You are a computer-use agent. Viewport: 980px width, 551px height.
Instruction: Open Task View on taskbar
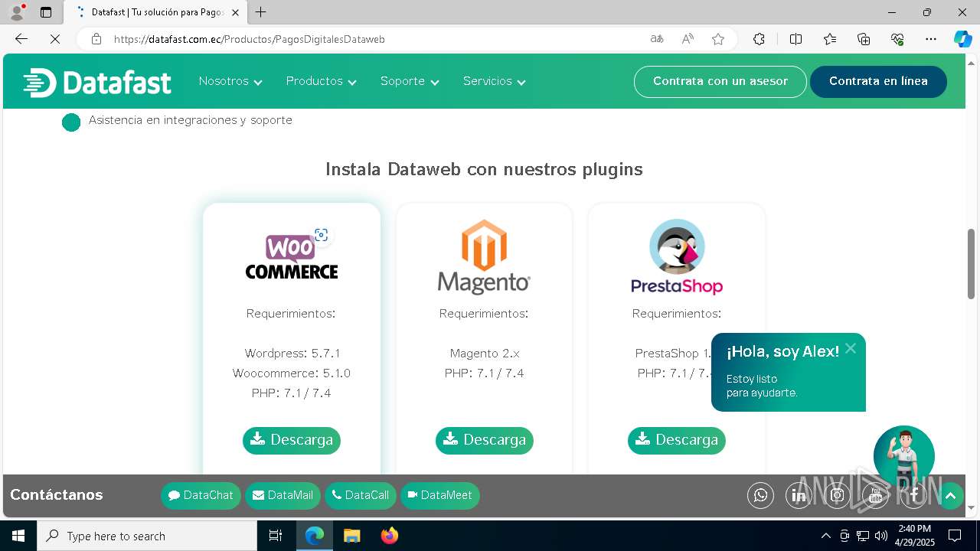pyautogui.click(x=276, y=536)
